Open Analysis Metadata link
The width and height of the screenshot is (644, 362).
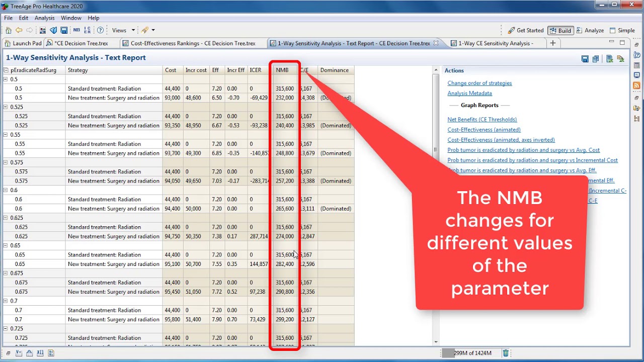469,93
